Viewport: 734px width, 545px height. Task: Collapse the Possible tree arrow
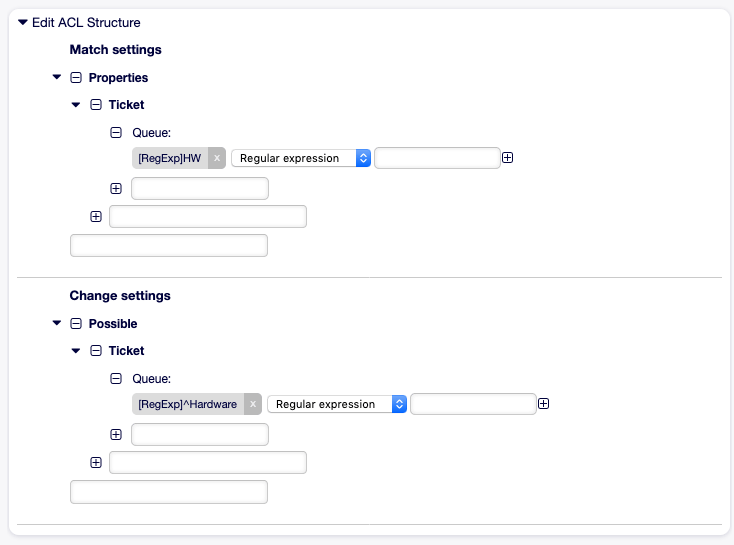click(56, 324)
